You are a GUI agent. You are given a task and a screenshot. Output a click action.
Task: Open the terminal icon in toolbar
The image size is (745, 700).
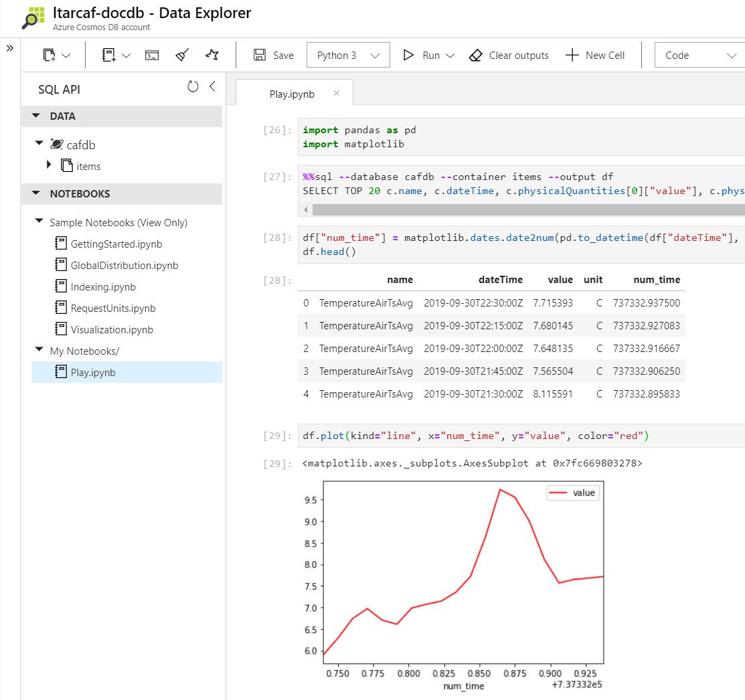pos(151,56)
